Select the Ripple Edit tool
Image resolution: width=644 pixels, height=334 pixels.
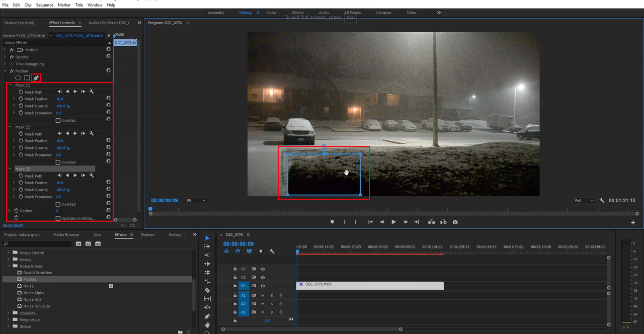click(207, 264)
